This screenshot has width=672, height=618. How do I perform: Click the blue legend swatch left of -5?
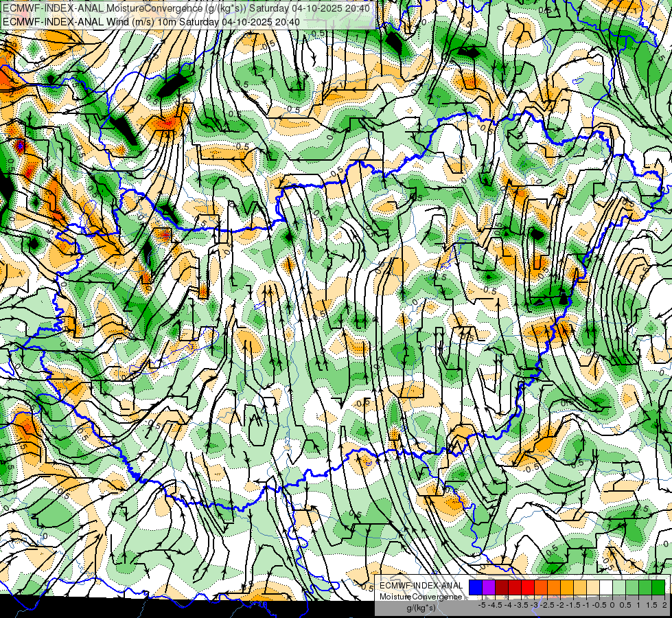pyautogui.click(x=476, y=588)
